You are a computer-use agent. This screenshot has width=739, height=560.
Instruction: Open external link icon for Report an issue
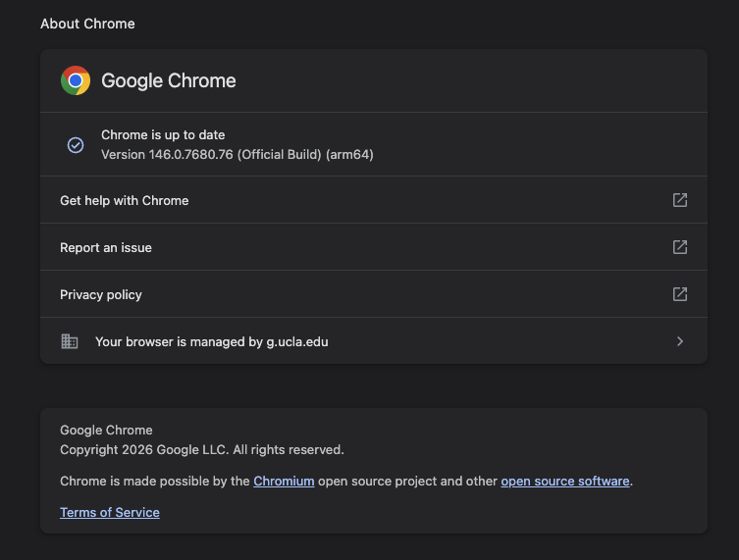click(679, 247)
